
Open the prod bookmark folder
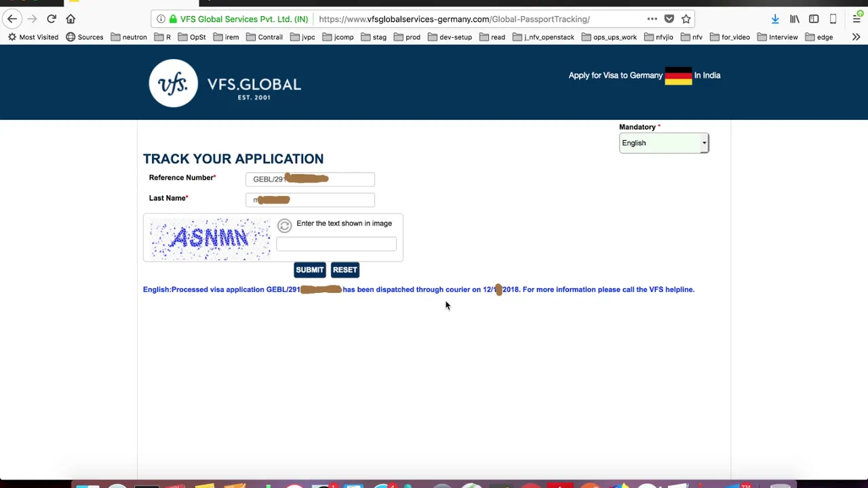(x=407, y=37)
